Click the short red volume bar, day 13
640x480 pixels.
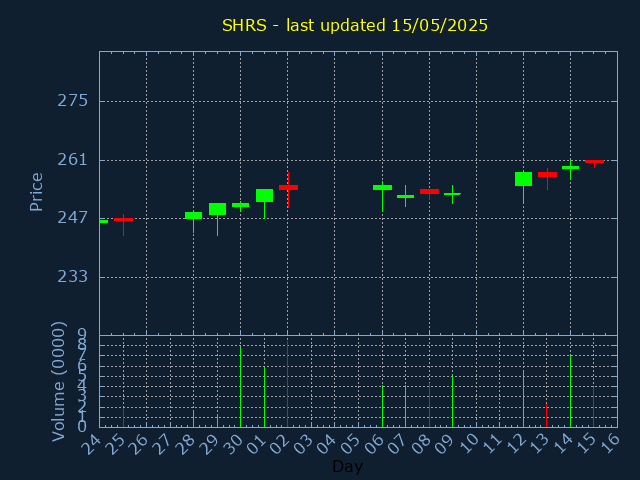[547, 415]
